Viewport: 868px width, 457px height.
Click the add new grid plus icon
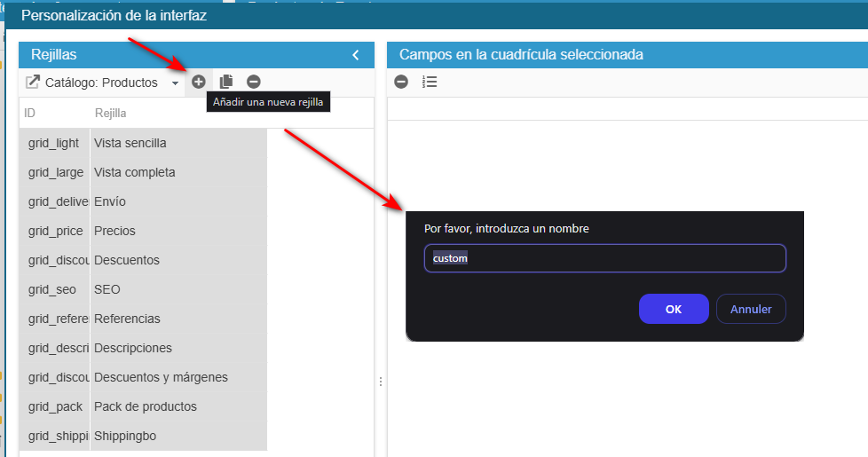pos(198,82)
